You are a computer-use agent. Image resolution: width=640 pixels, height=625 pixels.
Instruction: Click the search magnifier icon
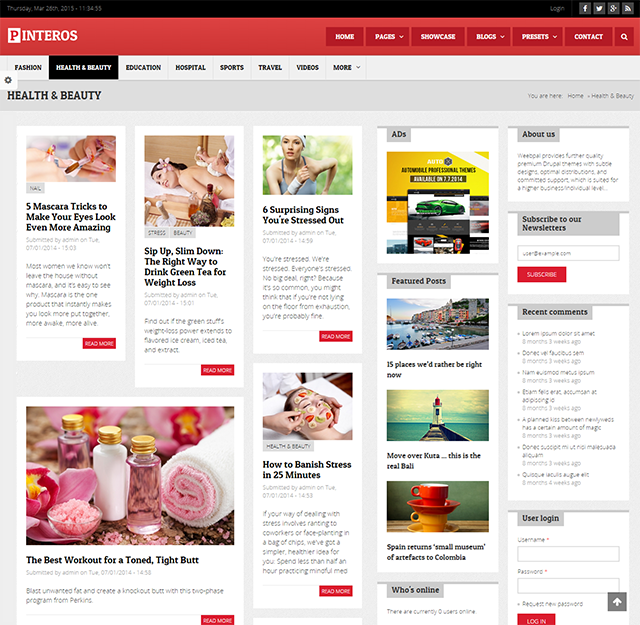point(624,37)
